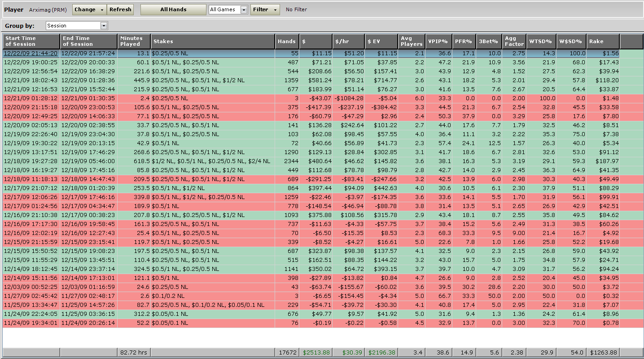Click the $ EV column header

point(381,41)
